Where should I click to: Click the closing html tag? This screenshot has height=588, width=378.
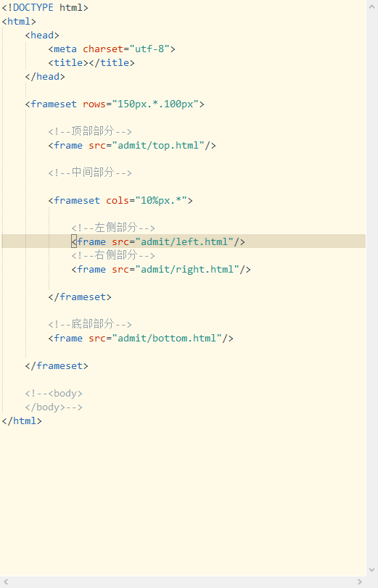click(22, 421)
